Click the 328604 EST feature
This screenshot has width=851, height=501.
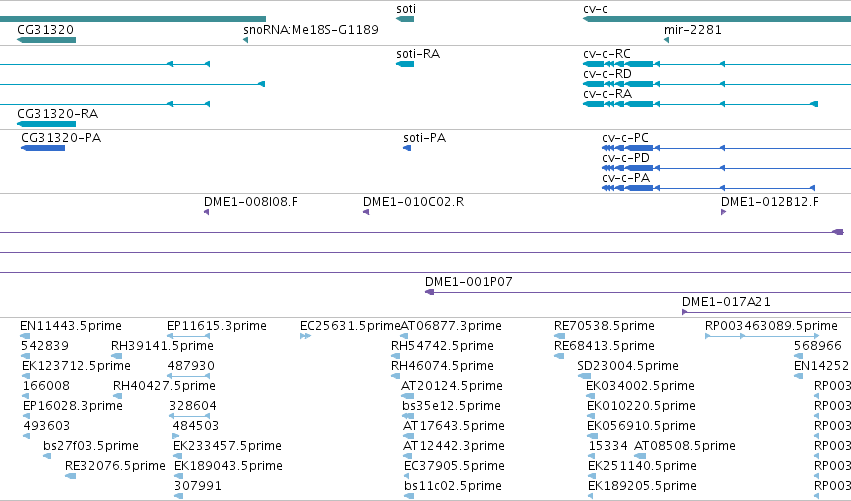tap(189, 416)
